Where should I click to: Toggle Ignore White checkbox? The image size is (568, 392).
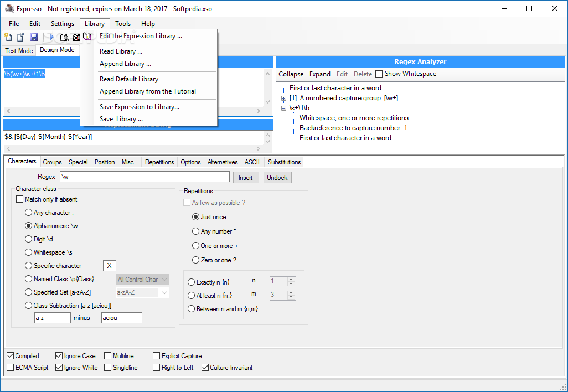(x=59, y=368)
